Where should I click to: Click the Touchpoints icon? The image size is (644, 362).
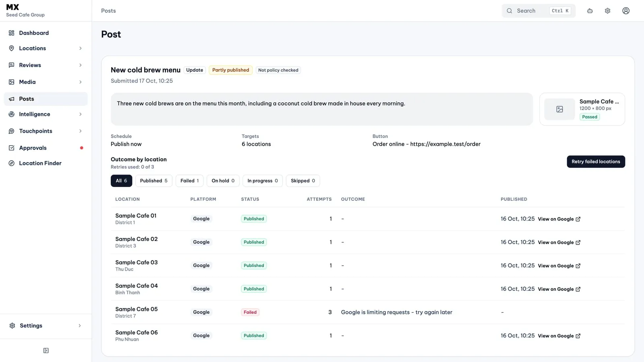click(12, 131)
